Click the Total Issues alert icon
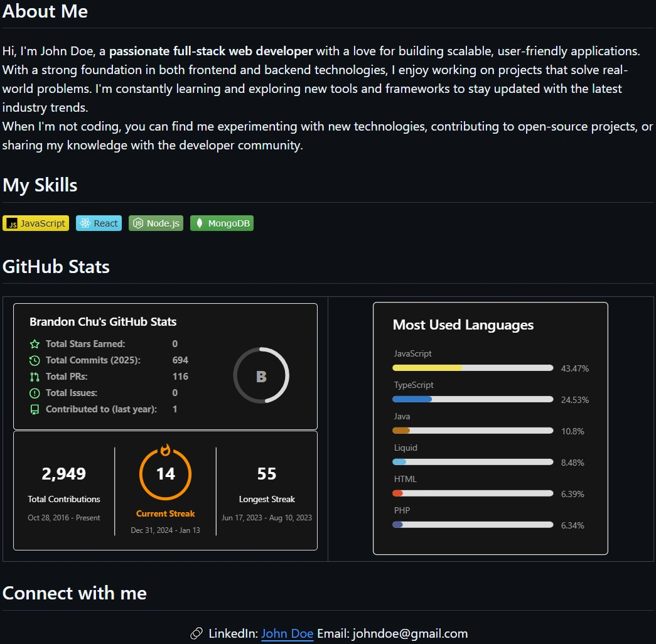This screenshot has height=644, width=656. 35,393
